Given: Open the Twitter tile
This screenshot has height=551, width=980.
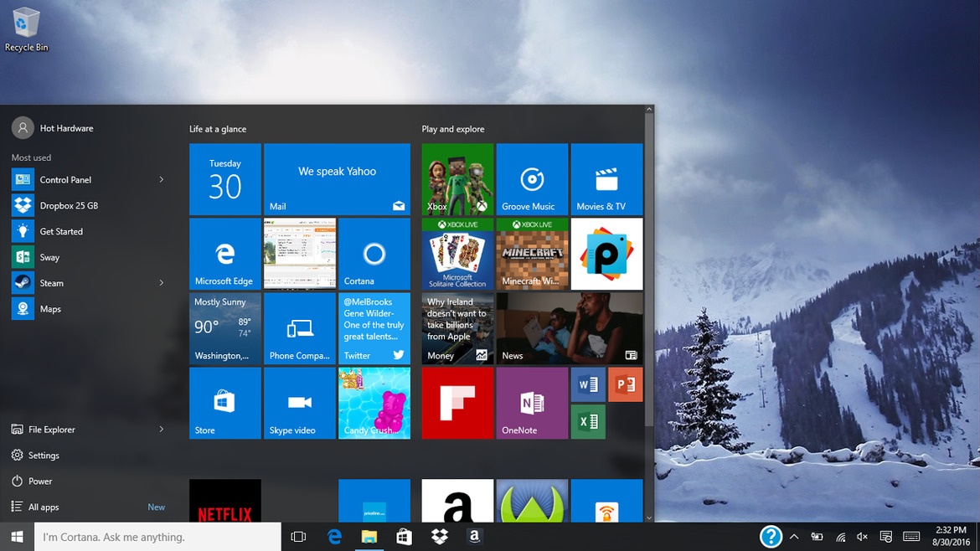Looking at the screenshot, I should 374,328.
